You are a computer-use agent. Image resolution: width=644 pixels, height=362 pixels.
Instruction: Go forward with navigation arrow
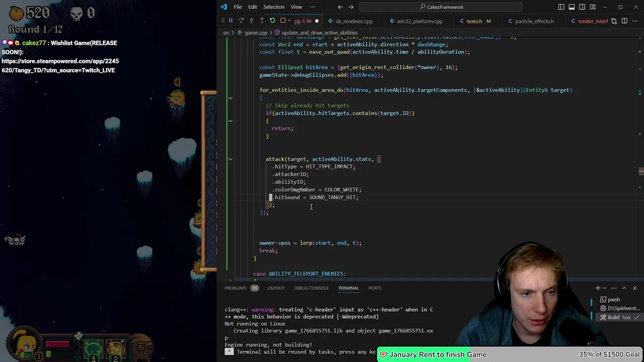pos(351,7)
